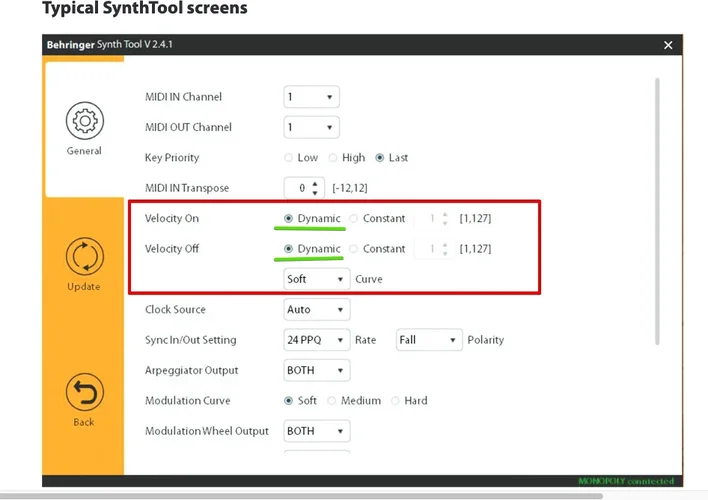
Task: Click the settings panel vertical scrollbar
Action: tap(657, 211)
